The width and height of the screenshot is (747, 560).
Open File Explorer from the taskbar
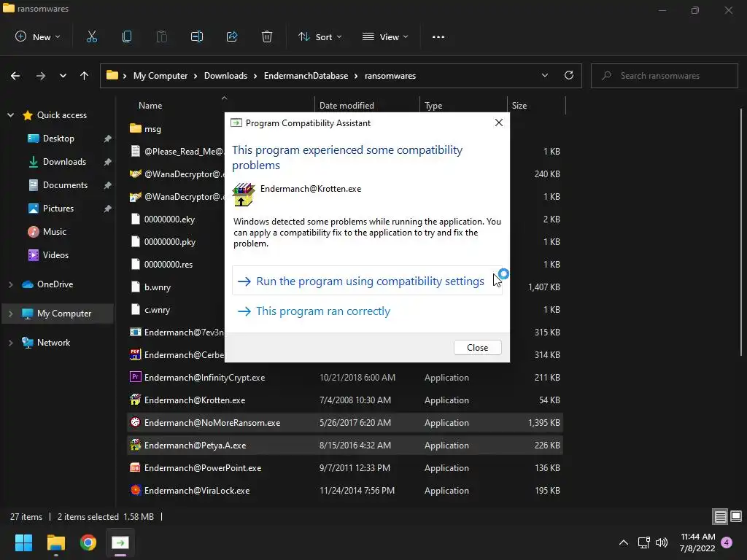56,542
